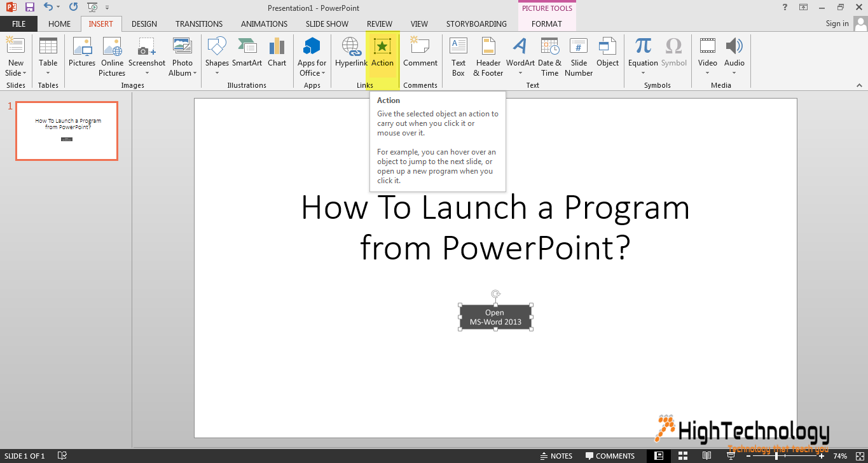Screen dimensions: 868x463
Task: Click the Hyperlink button
Action: [x=351, y=52]
